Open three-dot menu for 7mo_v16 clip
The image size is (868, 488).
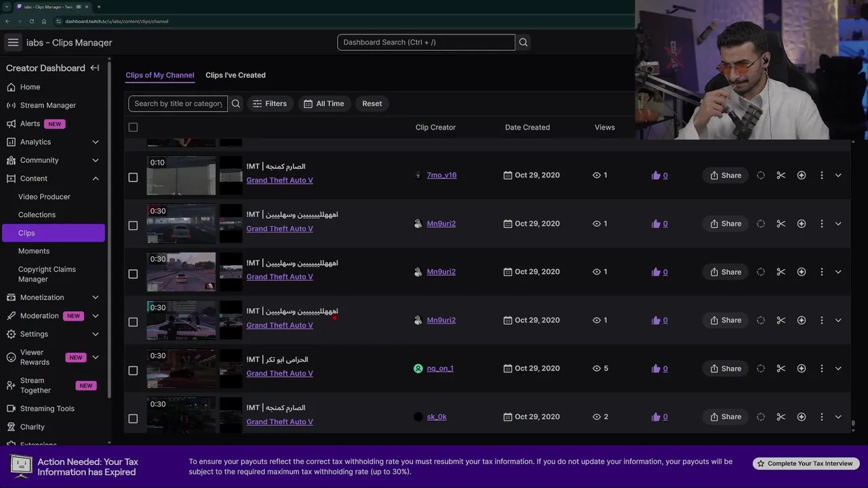pyautogui.click(x=822, y=176)
